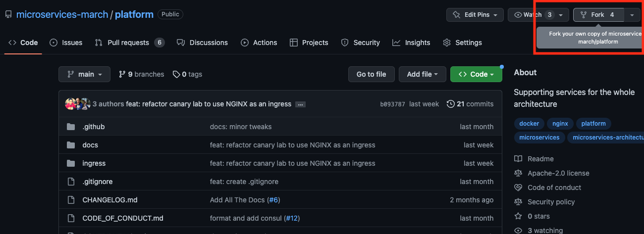Expand the Add file menu
This screenshot has height=234, width=644.
(x=422, y=74)
